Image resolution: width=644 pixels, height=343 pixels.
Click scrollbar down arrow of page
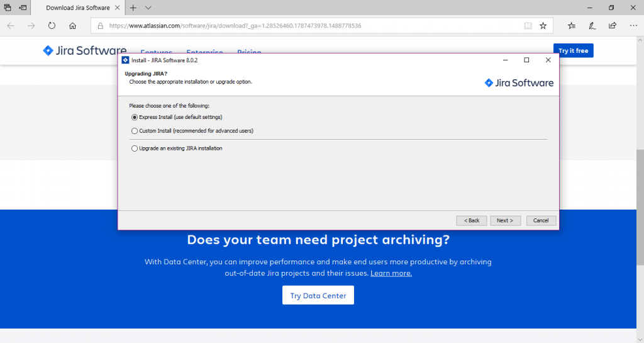[x=640, y=339]
